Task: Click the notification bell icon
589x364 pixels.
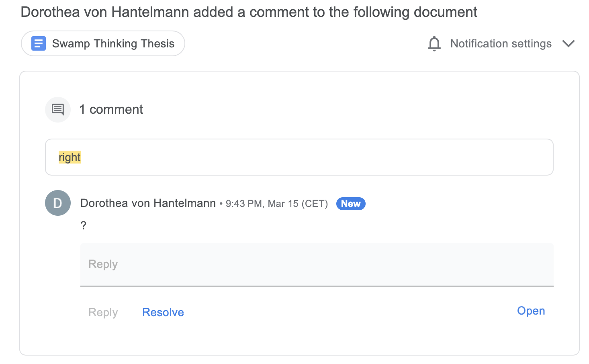Action: tap(434, 43)
